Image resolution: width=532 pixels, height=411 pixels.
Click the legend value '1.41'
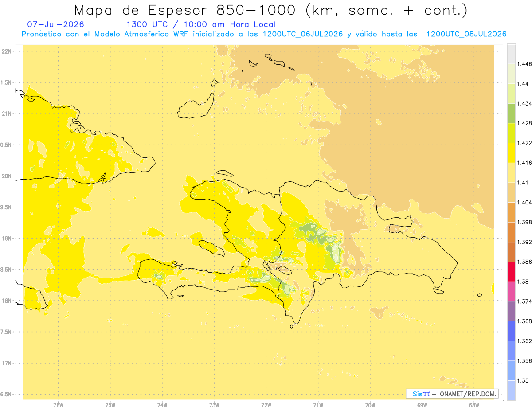[x=524, y=183]
